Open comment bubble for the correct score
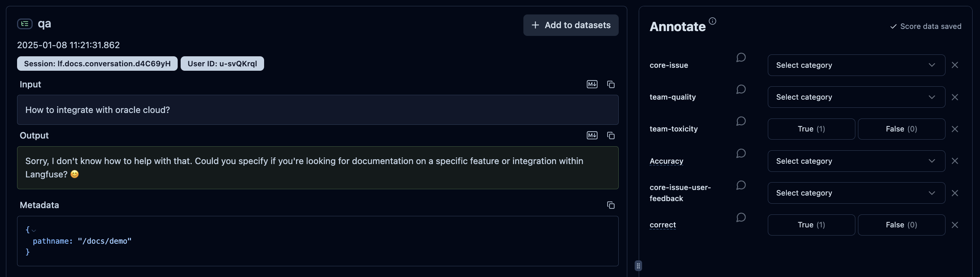This screenshot has height=277, width=980. 741,218
